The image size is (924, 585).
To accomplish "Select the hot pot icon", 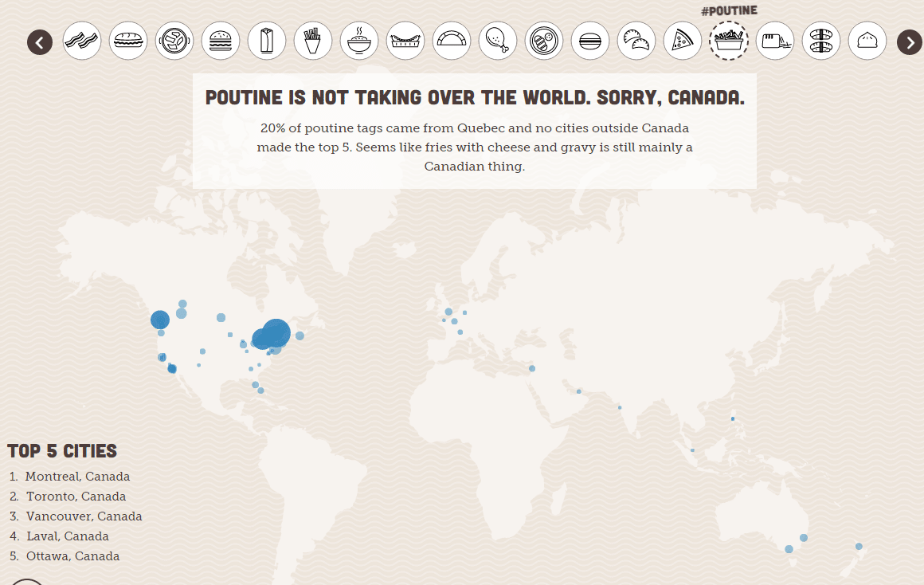I will 174,41.
